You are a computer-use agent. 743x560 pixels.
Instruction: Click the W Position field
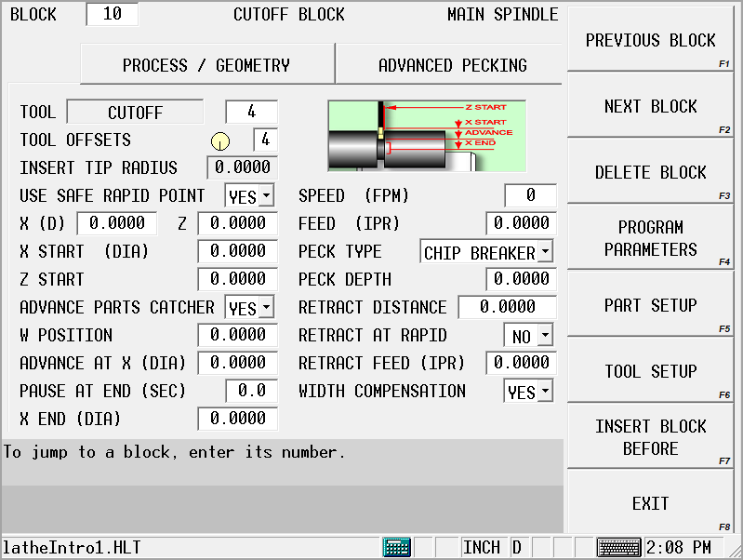238,335
